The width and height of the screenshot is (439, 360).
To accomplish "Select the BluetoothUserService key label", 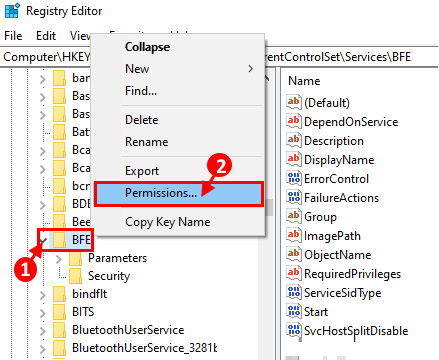I will click(x=128, y=330).
